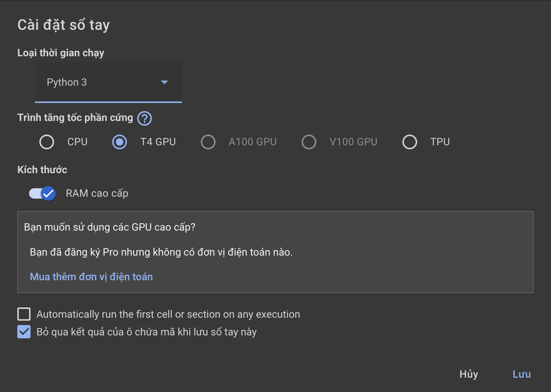Viewport: 551px width, 392px height.
Task: Click the Lưu button to save
Action: click(x=522, y=374)
